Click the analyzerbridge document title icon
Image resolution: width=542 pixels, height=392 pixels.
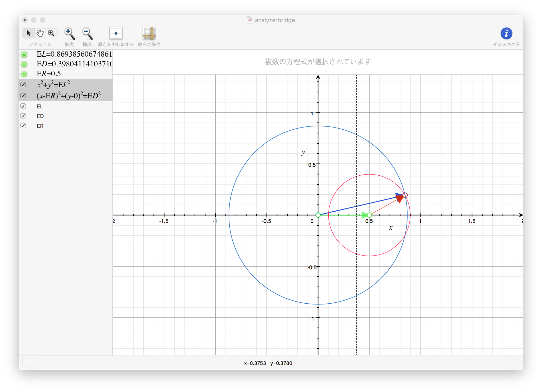coord(250,20)
